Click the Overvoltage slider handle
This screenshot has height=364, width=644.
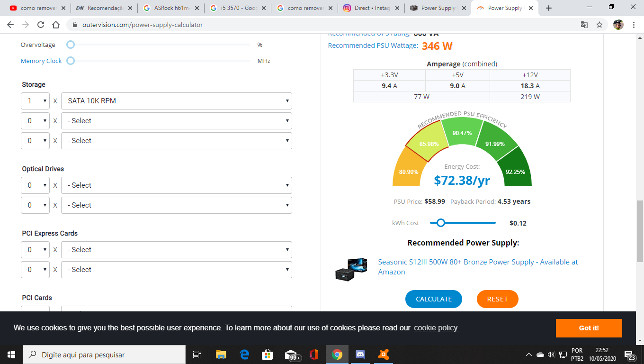pos(71,45)
